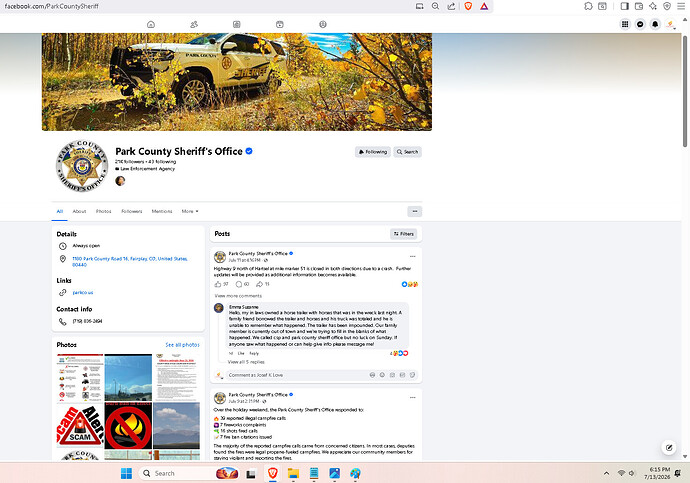Open the Facebook menu grid icon
This screenshot has width=690, height=483.
tap(625, 24)
